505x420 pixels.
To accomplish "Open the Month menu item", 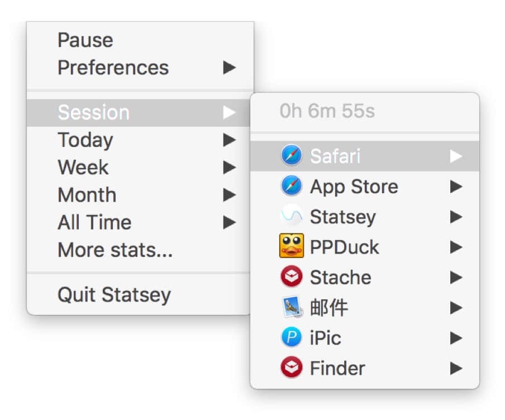I will coord(139,195).
